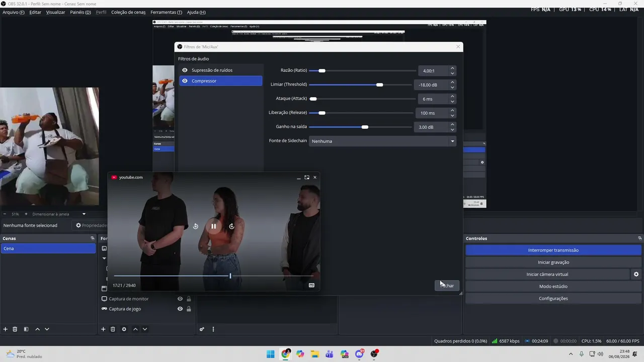Open the Fonte de Sidechain dropdown
This screenshot has height=362, width=644.
382,141
